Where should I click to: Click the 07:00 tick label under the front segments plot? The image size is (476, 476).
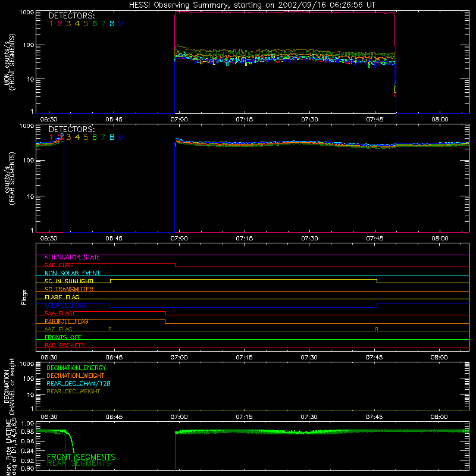[179, 120]
